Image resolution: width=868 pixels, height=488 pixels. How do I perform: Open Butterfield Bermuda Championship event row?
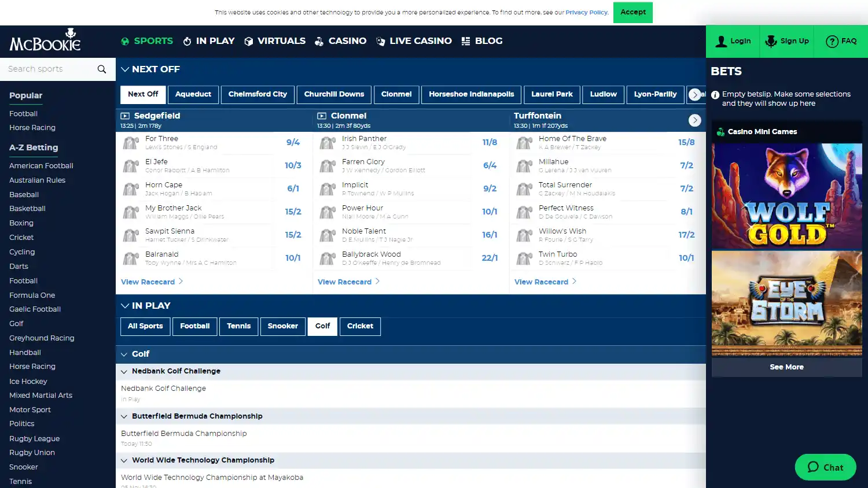411,439
